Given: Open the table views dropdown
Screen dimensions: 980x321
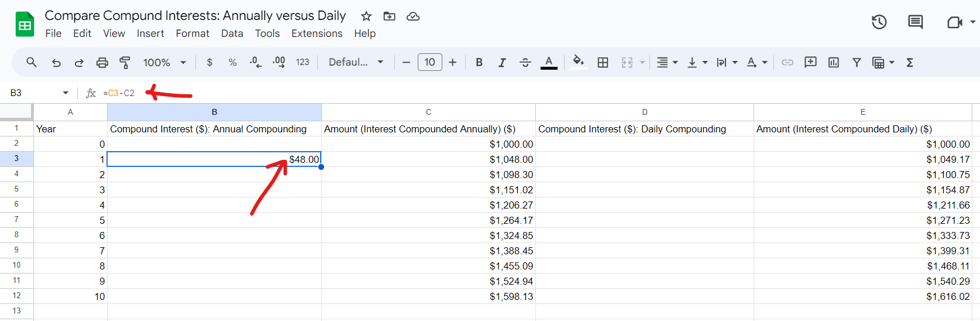Looking at the screenshot, I should tap(883, 63).
